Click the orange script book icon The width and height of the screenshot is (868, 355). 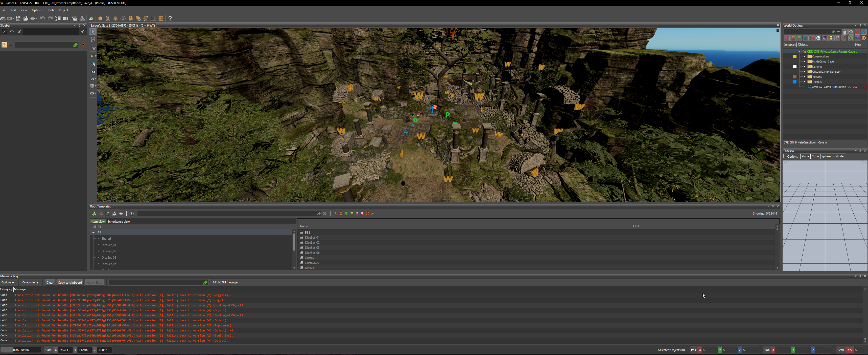(131, 18)
